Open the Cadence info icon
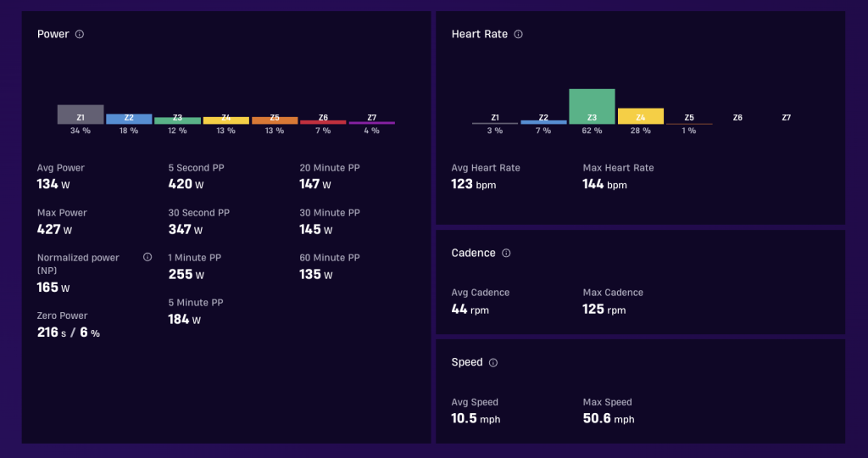Screen dimensions: 868x458 pyautogui.click(x=506, y=253)
